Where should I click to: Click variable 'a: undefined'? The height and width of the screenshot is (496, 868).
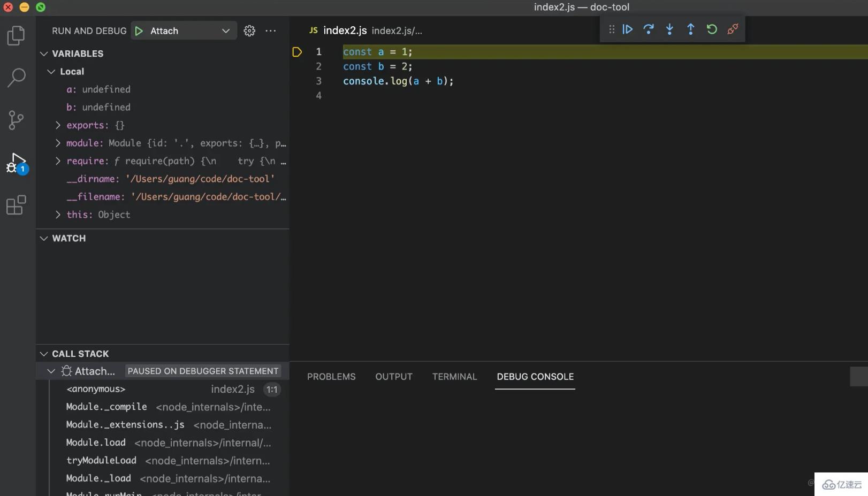coord(163,89)
